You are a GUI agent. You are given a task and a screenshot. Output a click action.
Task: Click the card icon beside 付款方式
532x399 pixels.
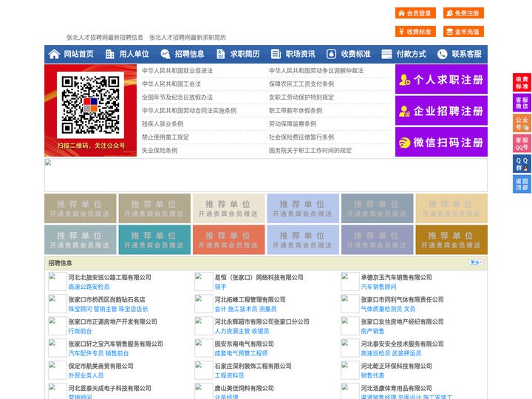point(386,54)
